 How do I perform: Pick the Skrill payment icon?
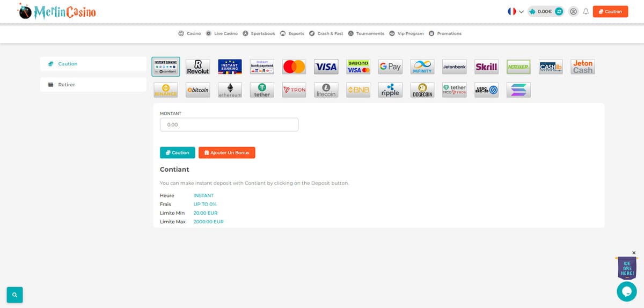(486, 67)
